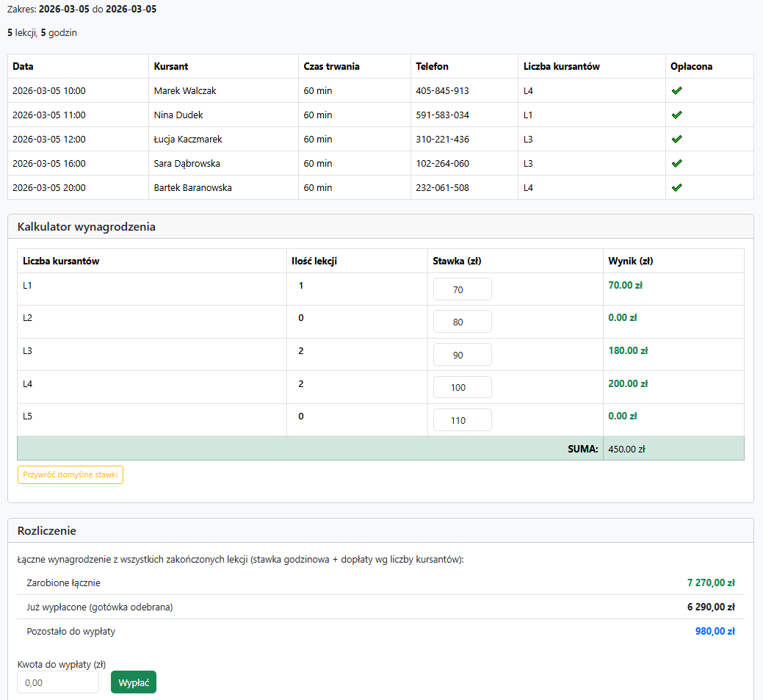Image resolution: width=763 pixels, height=700 pixels.
Task: Click the paid checkmark for Bartek Baranowska
Action: [x=677, y=187]
